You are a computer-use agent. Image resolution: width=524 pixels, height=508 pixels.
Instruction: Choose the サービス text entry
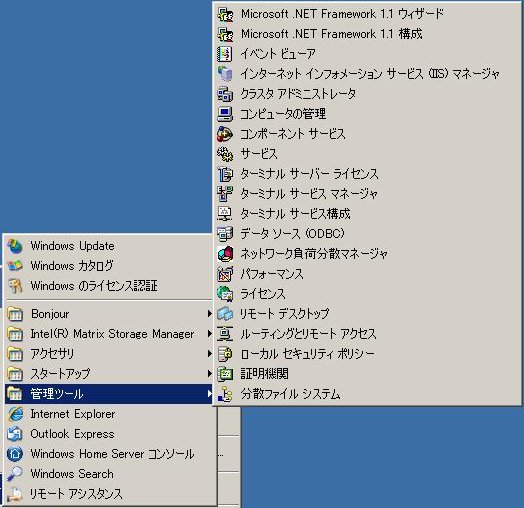click(x=259, y=154)
